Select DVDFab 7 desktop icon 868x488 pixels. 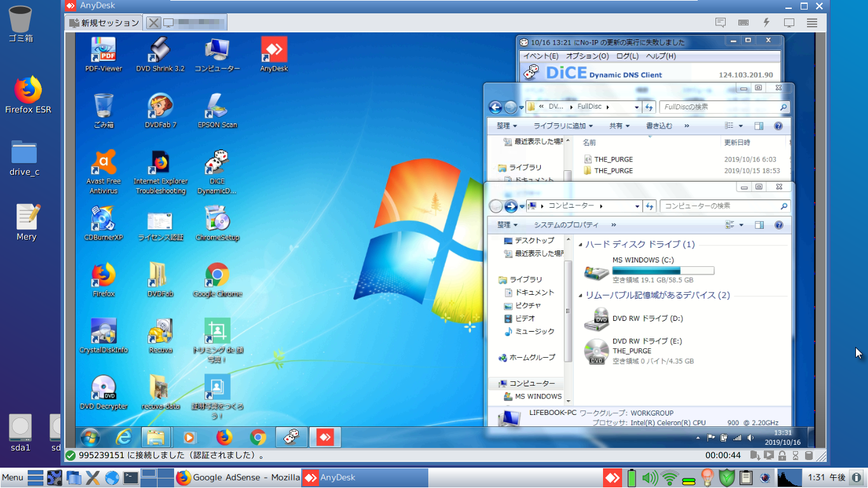click(x=161, y=111)
